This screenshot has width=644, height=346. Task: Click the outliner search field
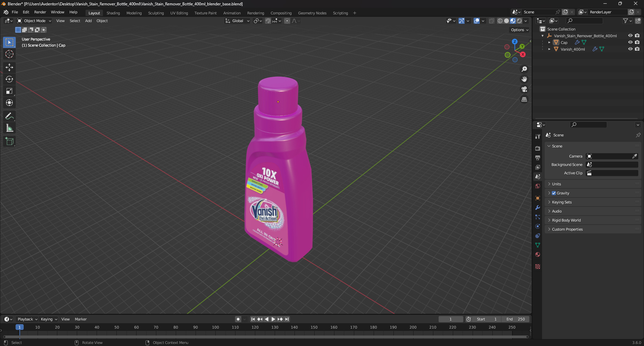584,21
